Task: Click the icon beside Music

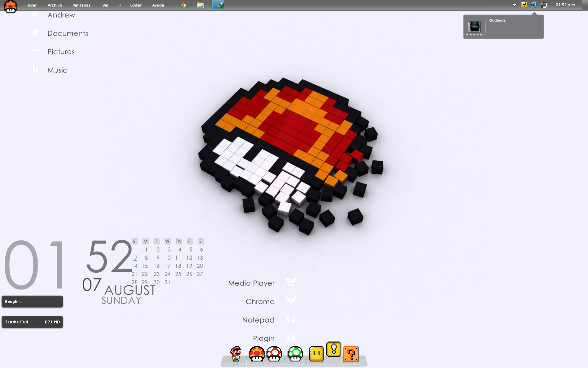Action: (36, 69)
